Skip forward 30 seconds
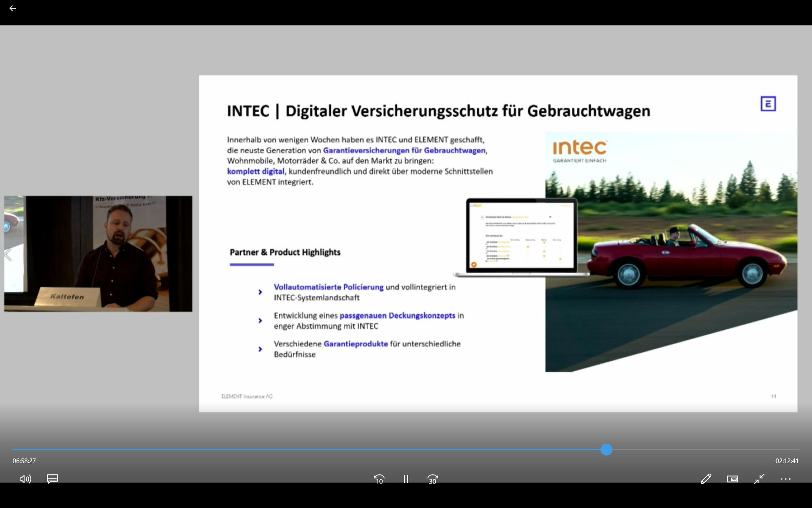Viewport: 812px width, 508px height. pyautogui.click(x=433, y=479)
